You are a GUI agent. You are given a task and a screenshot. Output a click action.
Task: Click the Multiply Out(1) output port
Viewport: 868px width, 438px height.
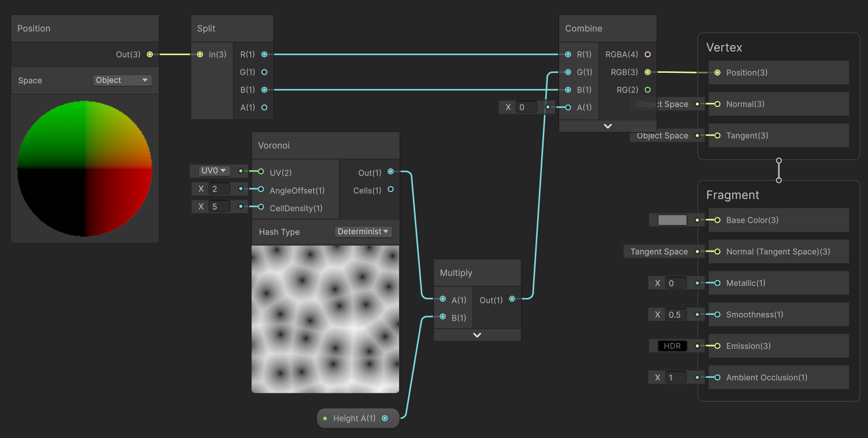512,299
